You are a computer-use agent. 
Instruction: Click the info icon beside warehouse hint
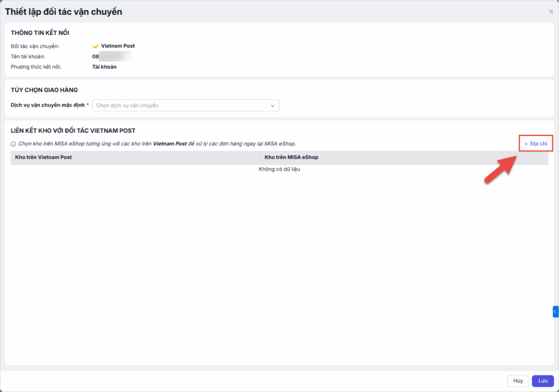(x=13, y=144)
